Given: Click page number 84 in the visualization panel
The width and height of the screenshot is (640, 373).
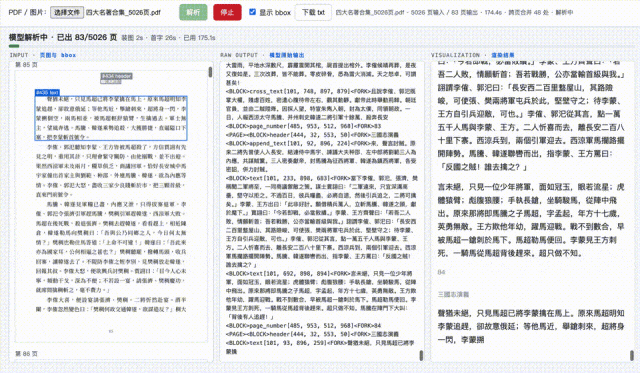Looking at the screenshot, I should (441, 272).
